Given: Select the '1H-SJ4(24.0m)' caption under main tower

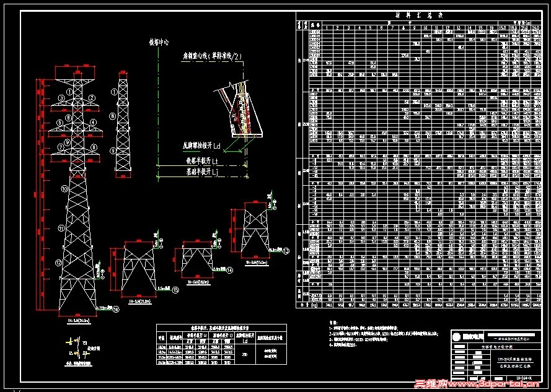Looking at the screenshot, I should point(78,321).
